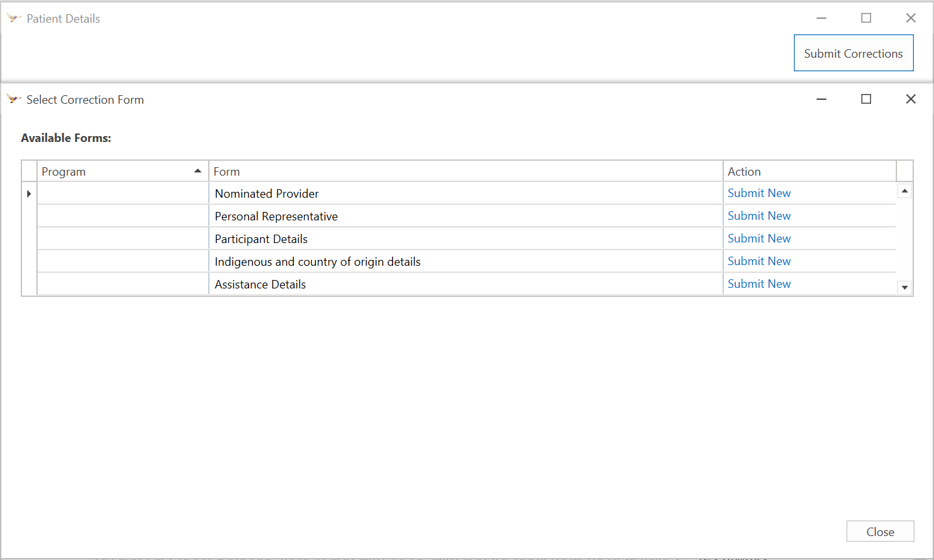Select the Assistance Details row text
Image resolution: width=934 pixels, height=560 pixels.
pos(260,285)
